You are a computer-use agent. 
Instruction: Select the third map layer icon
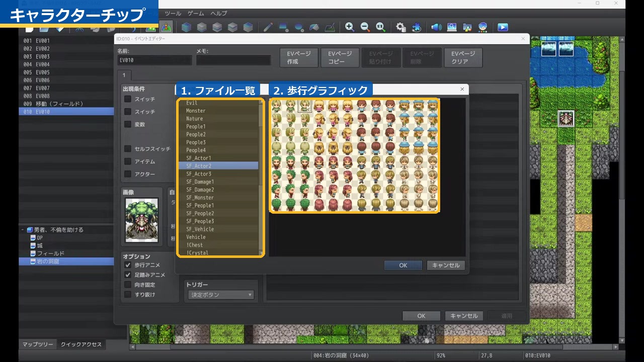(217, 27)
